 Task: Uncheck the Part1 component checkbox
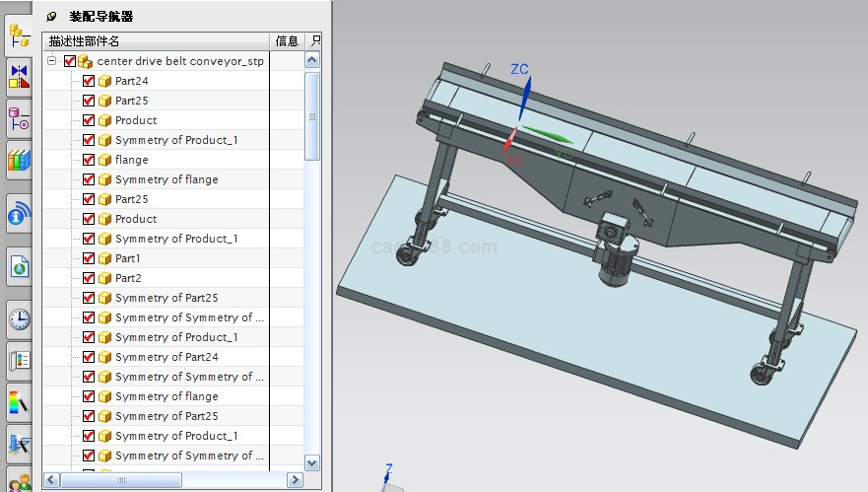click(x=89, y=258)
